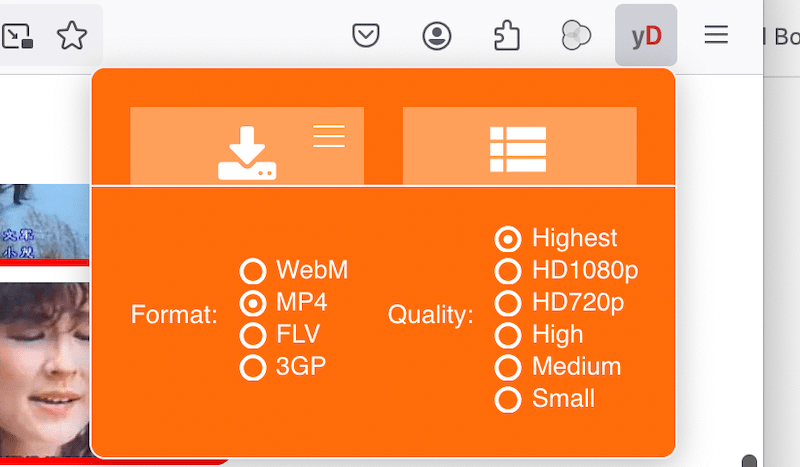Viewport: 800px width, 467px height.
Task: Select Highest quality option
Action: click(508, 239)
